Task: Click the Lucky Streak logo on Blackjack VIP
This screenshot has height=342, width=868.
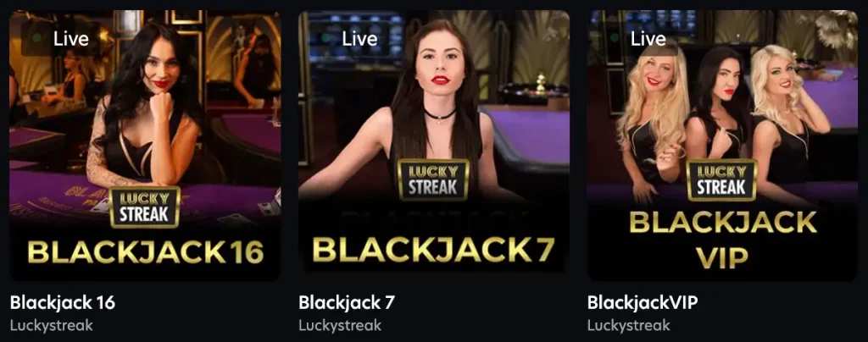Action: click(722, 179)
